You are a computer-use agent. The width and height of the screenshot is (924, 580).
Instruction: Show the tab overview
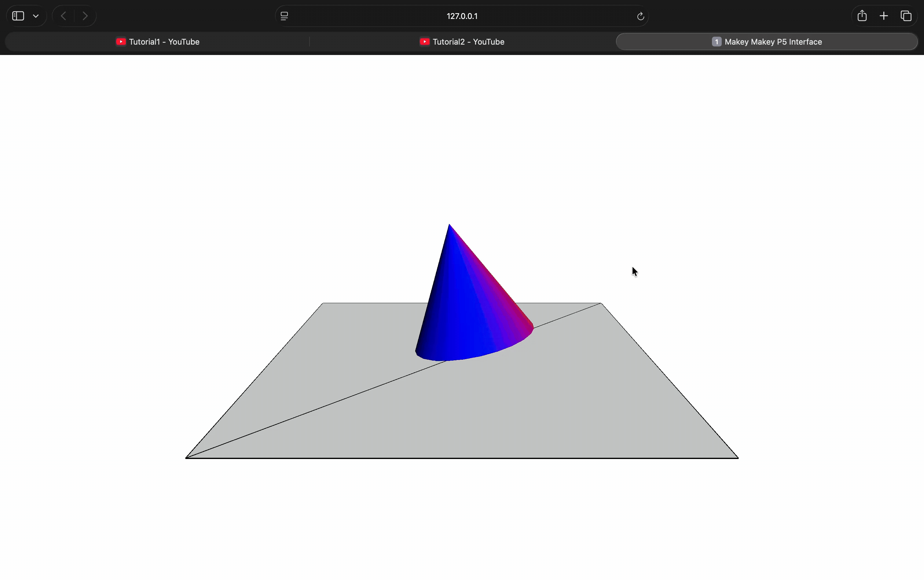[x=906, y=16]
